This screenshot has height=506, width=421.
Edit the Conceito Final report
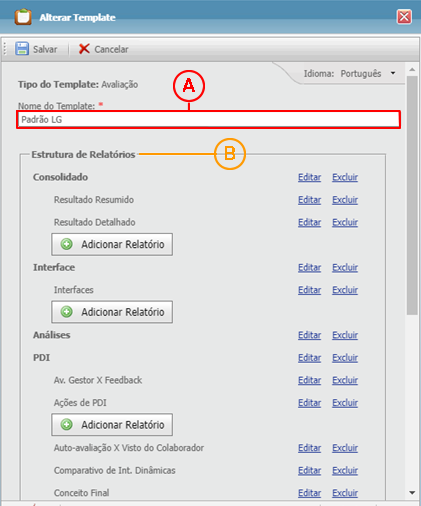tap(309, 493)
